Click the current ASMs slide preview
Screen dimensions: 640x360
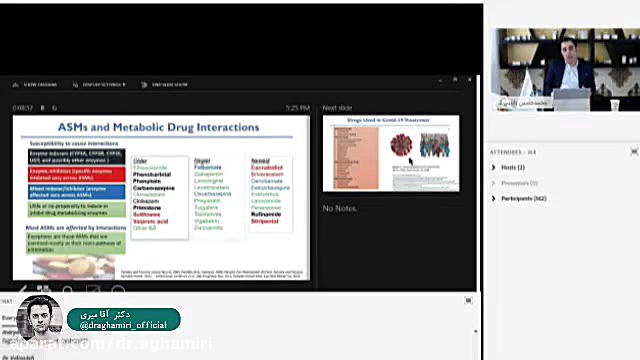tap(161, 198)
